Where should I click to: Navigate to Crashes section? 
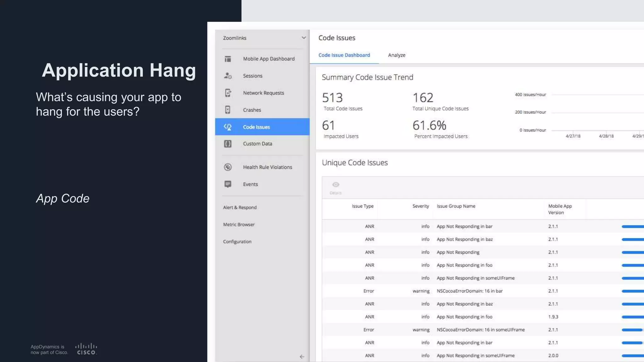point(252,110)
